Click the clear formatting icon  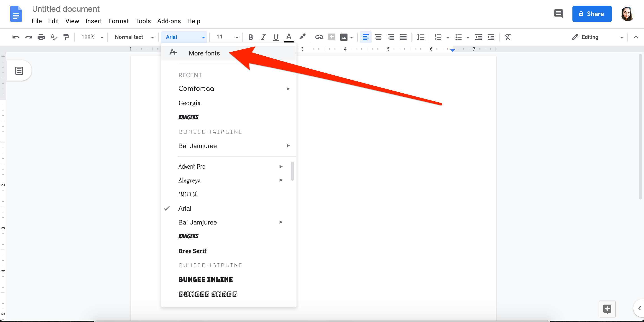[x=508, y=37]
